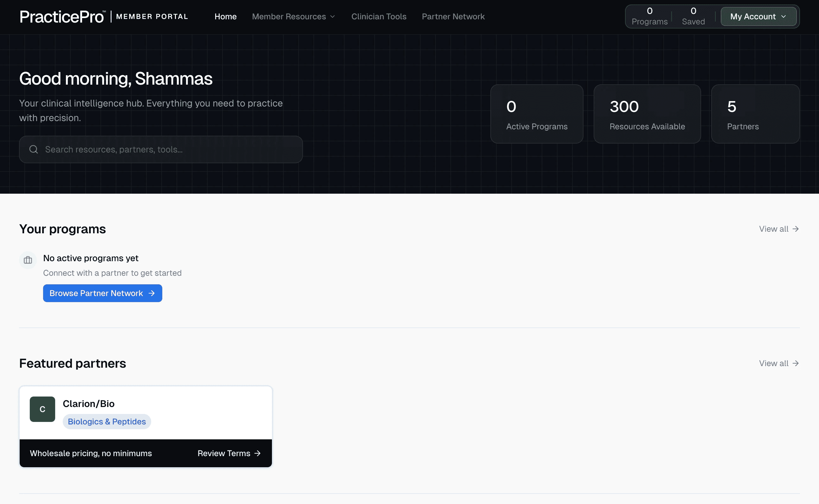Click the 300 Resources Available stat card
Image resolution: width=819 pixels, height=504 pixels.
(647, 114)
